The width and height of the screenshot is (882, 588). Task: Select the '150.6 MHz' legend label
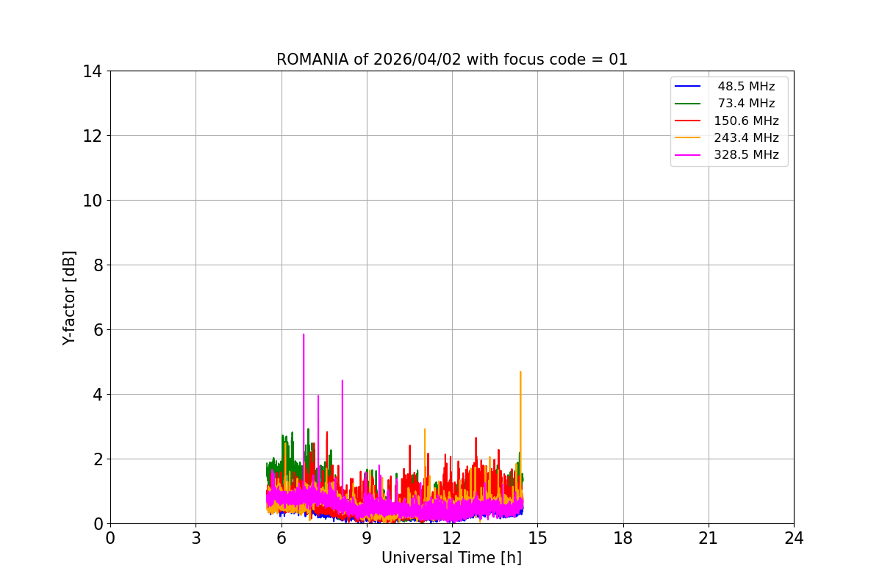click(746, 121)
